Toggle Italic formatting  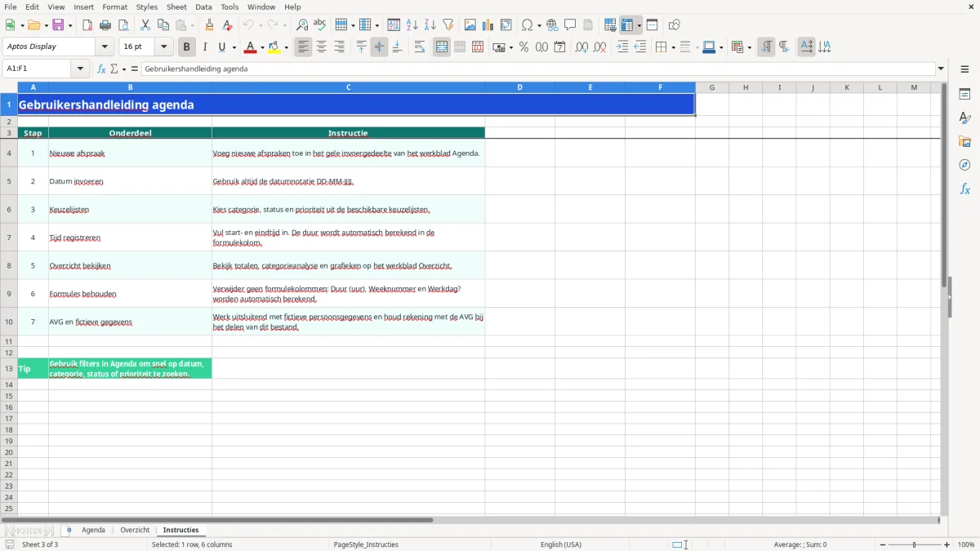[205, 47]
